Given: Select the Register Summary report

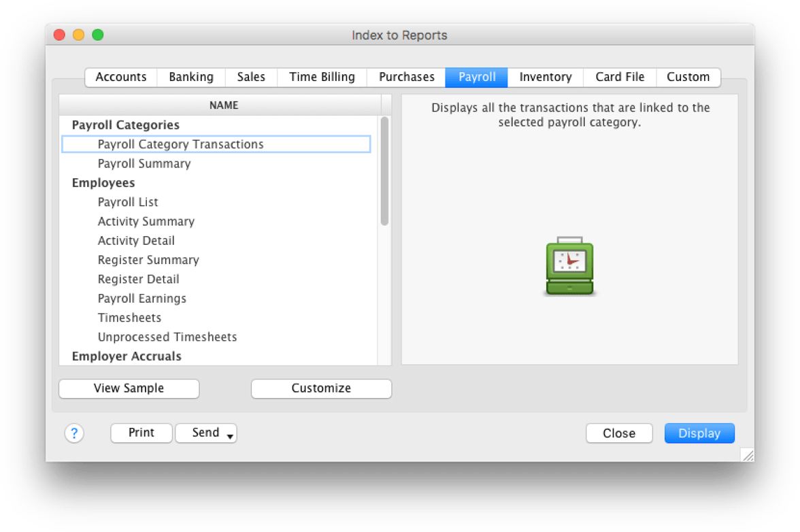Looking at the screenshot, I should [148, 260].
